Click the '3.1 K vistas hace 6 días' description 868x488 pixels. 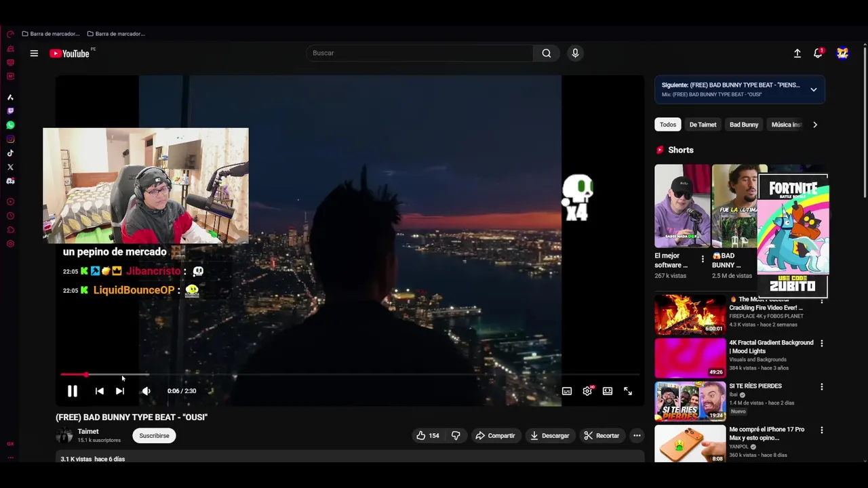(x=93, y=459)
